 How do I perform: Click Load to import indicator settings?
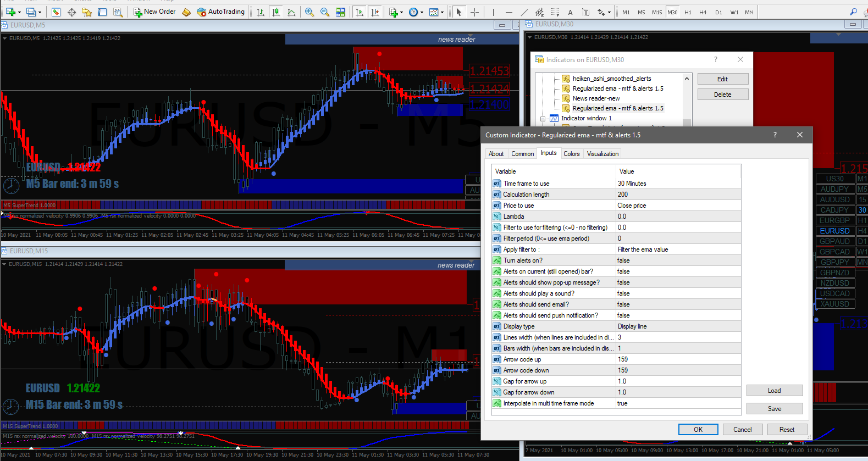pyautogui.click(x=775, y=391)
